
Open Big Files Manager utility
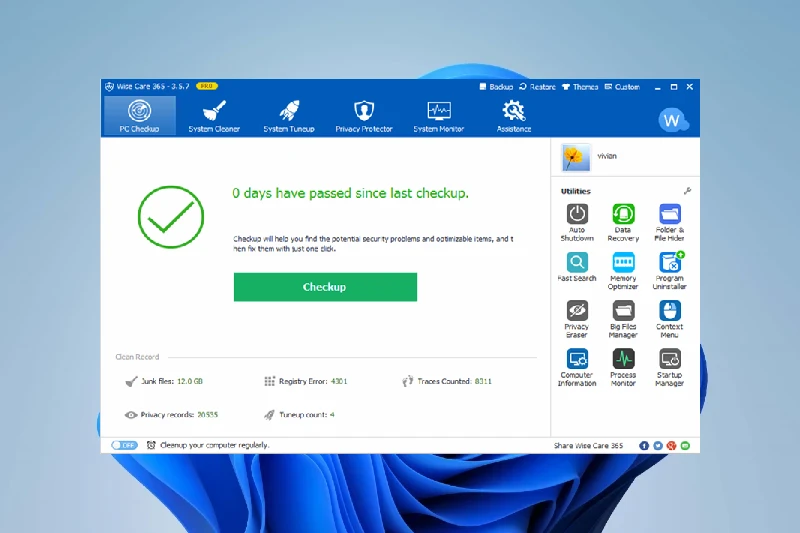pyautogui.click(x=623, y=319)
